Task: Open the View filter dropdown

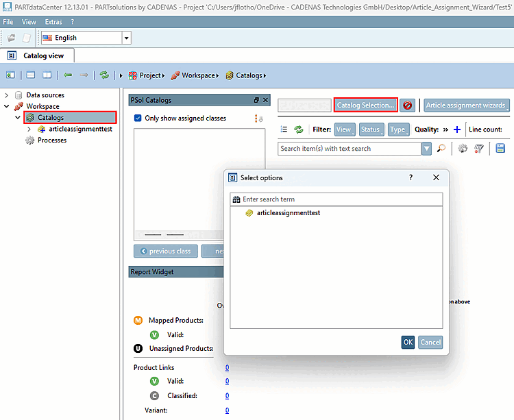Action: (345, 129)
